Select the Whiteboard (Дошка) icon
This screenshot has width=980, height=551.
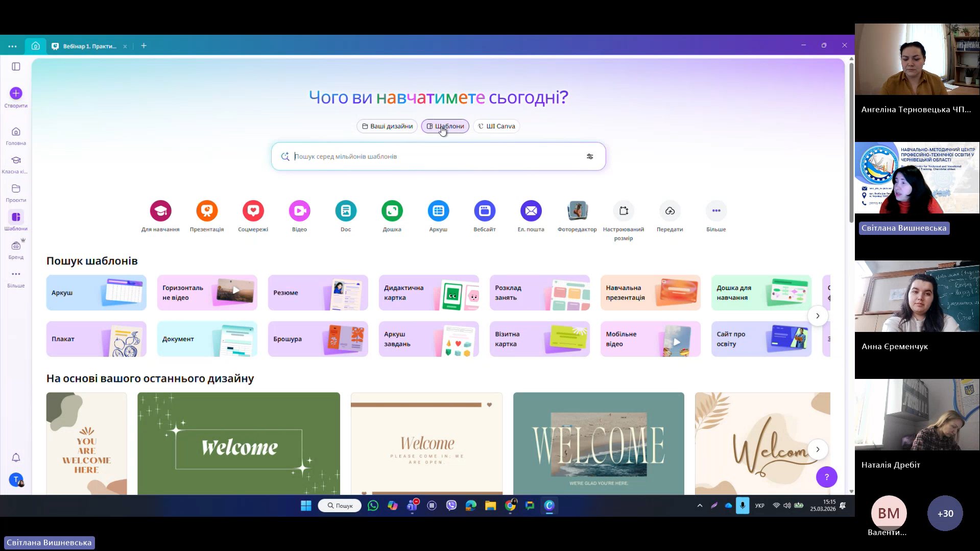coord(392,211)
